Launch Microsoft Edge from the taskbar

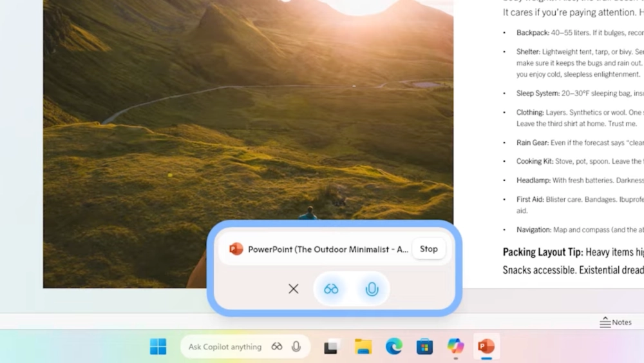(394, 347)
